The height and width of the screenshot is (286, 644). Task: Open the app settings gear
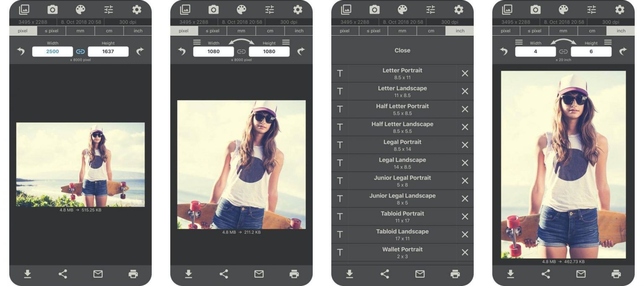point(136,9)
